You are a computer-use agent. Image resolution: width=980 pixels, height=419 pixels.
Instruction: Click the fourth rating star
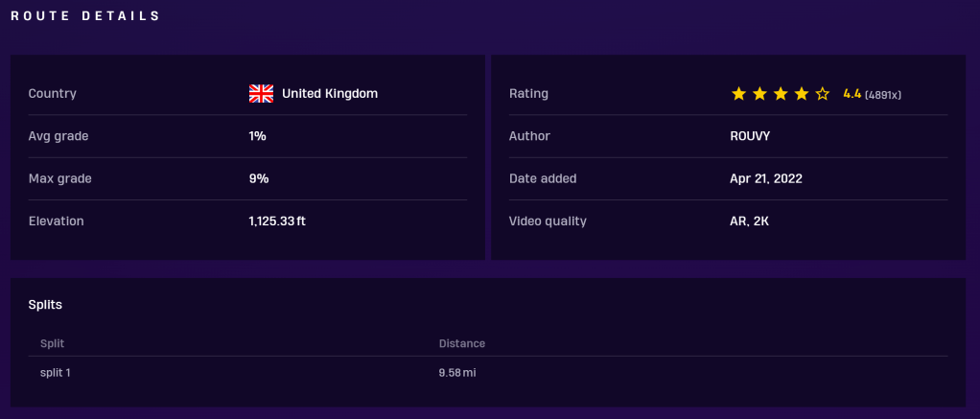point(802,94)
